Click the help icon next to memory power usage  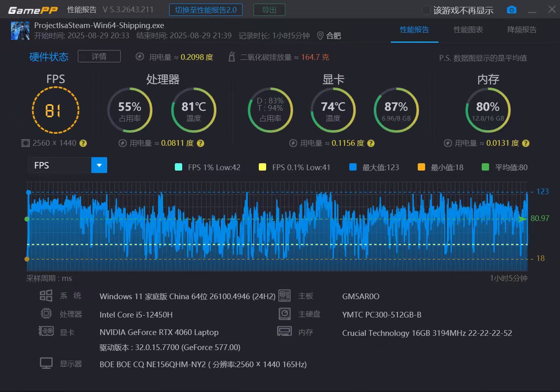click(x=526, y=143)
